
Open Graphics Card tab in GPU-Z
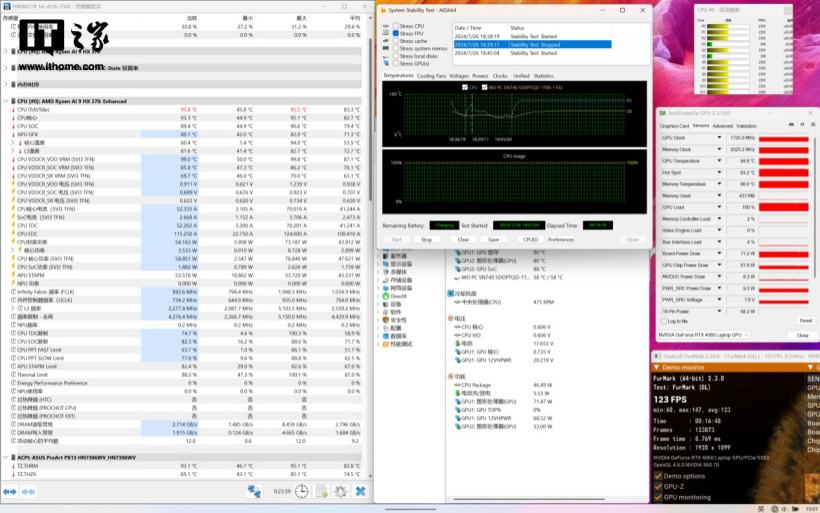[x=673, y=126]
